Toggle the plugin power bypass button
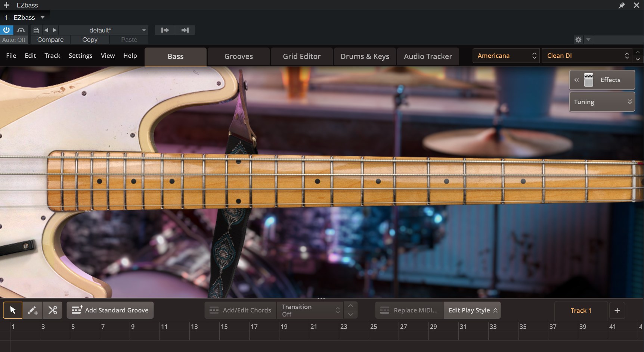The height and width of the screenshot is (352, 644). (x=6, y=30)
